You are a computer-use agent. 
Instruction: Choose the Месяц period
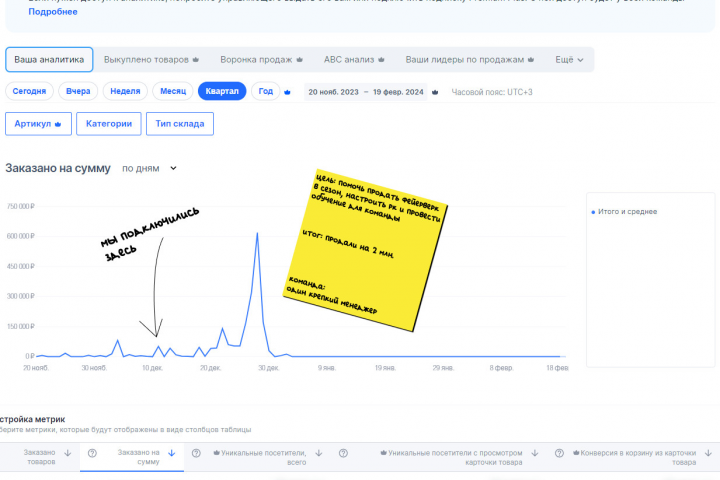pyautogui.click(x=173, y=91)
